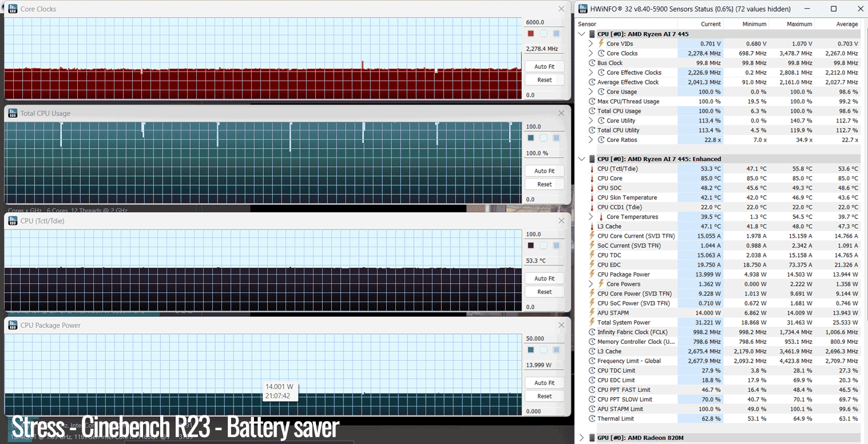Collapse the CPU [#0]: AMD Ryzen AI 7 445 group
The height and width of the screenshot is (444, 868).
[582, 34]
